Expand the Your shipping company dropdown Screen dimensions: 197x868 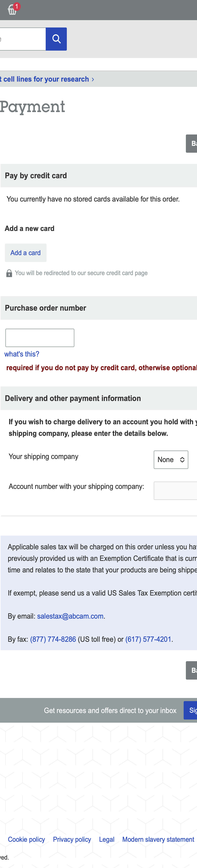pyautogui.click(x=171, y=460)
